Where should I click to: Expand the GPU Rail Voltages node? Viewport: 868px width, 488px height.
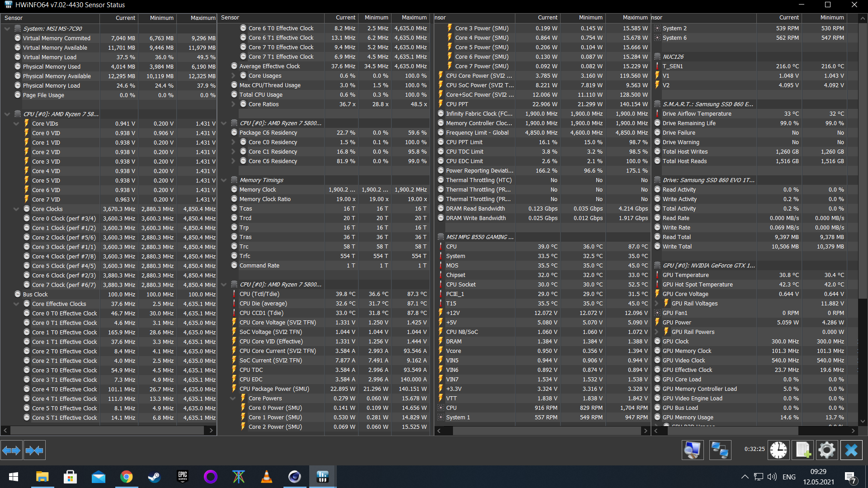coord(656,304)
